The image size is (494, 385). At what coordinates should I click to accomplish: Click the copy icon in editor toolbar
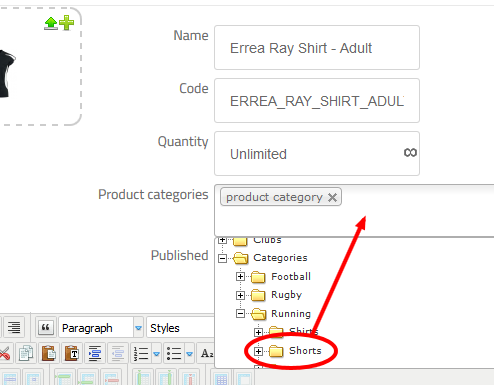[x=26, y=353]
